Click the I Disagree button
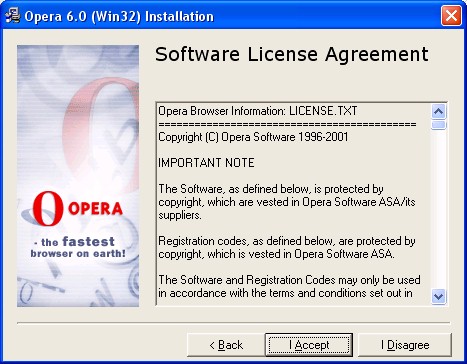The width and height of the screenshot is (467, 364). (x=405, y=345)
